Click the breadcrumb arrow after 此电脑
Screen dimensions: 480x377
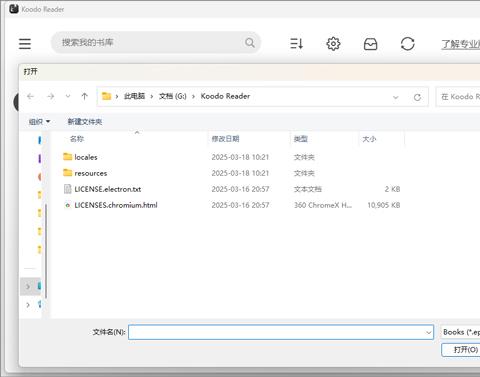(x=152, y=97)
